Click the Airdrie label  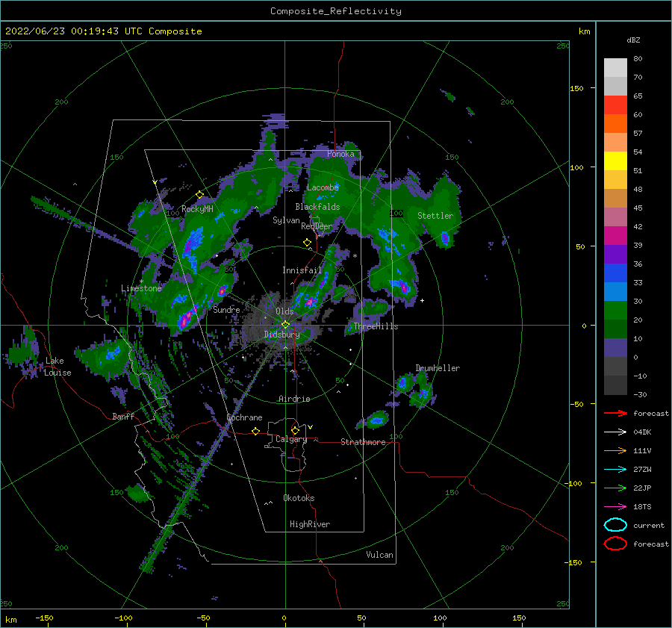pos(294,399)
